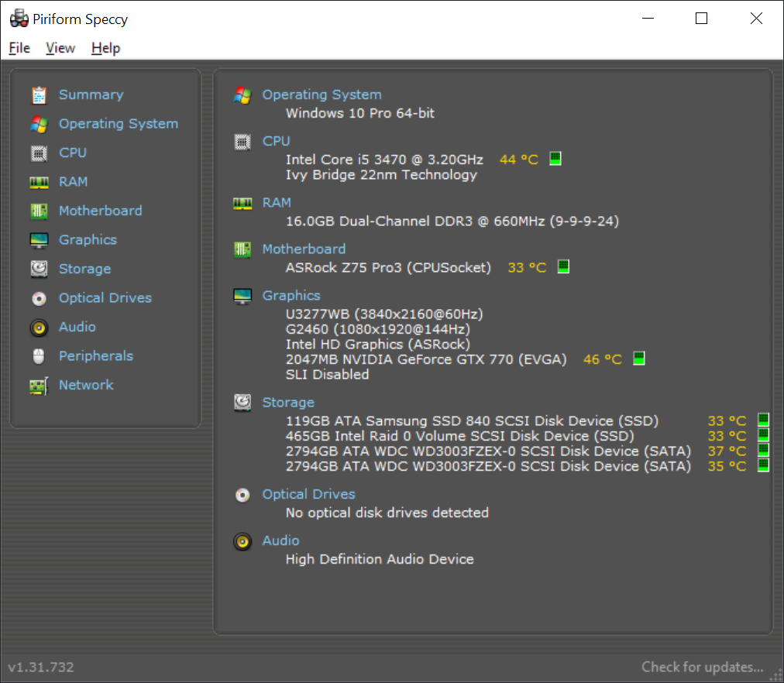The image size is (784, 683).
Task: Click the temperature indicator for Intel Raid 0 Volume
Action: [763, 434]
